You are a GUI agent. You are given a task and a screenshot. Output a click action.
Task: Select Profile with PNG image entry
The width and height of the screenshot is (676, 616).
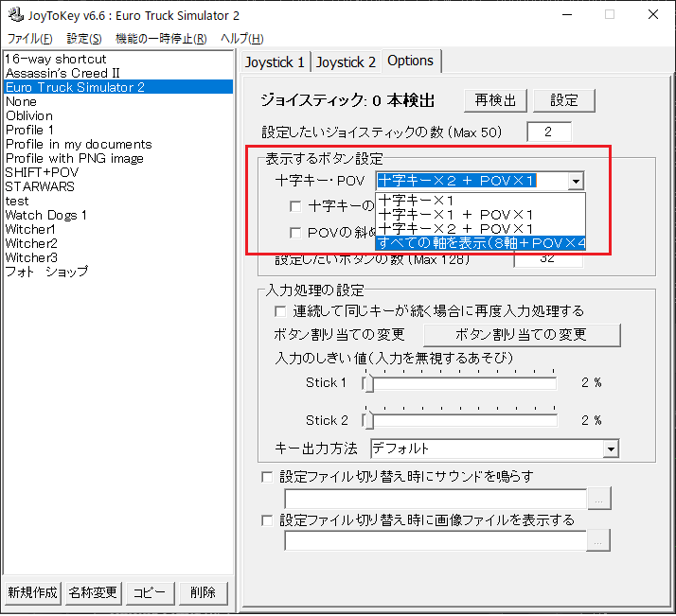coord(118,159)
